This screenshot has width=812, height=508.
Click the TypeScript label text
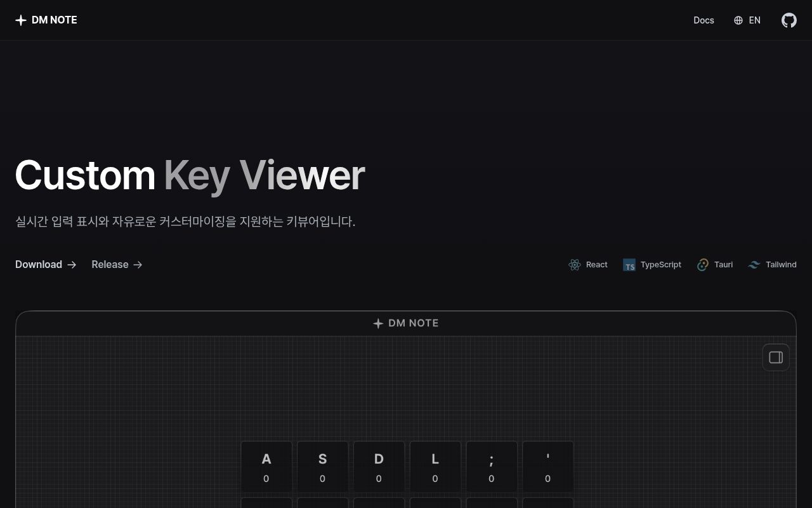pos(661,265)
